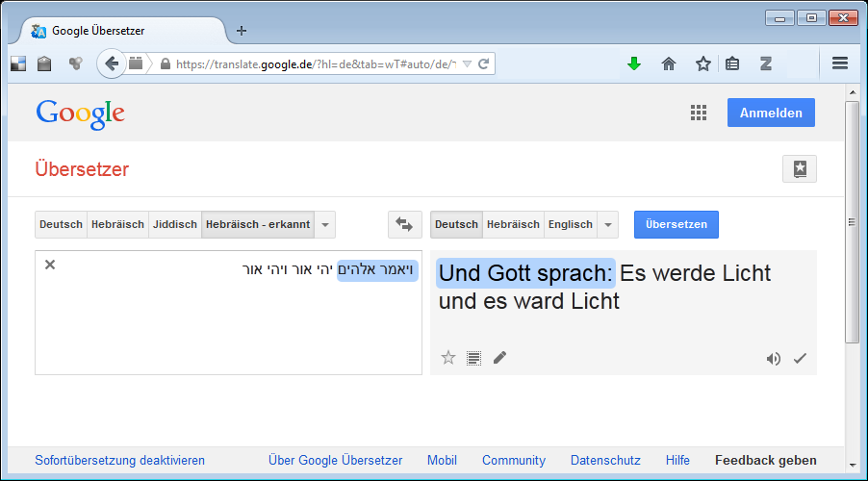Click the Google logo
The image size is (868, 481).
80,114
